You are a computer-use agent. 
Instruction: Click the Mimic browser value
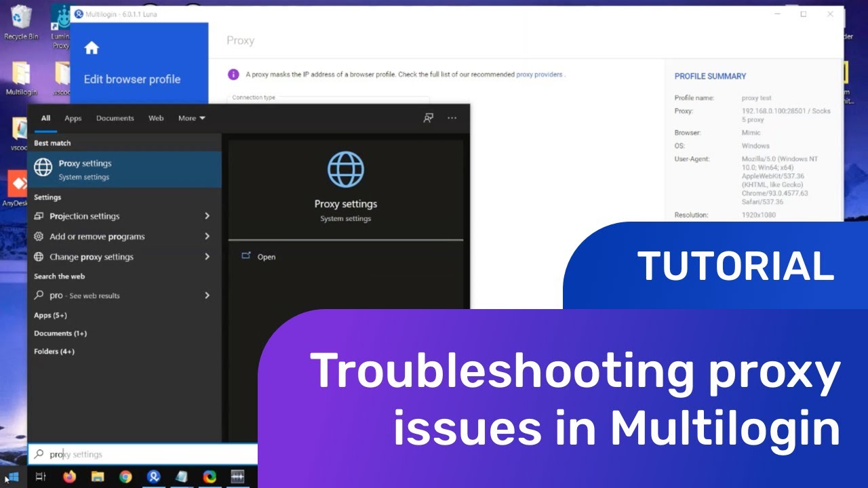click(751, 133)
